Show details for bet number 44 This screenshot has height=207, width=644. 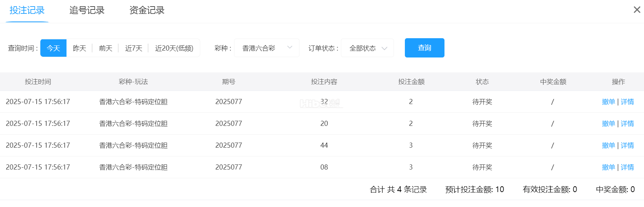[x=627, y=146]
